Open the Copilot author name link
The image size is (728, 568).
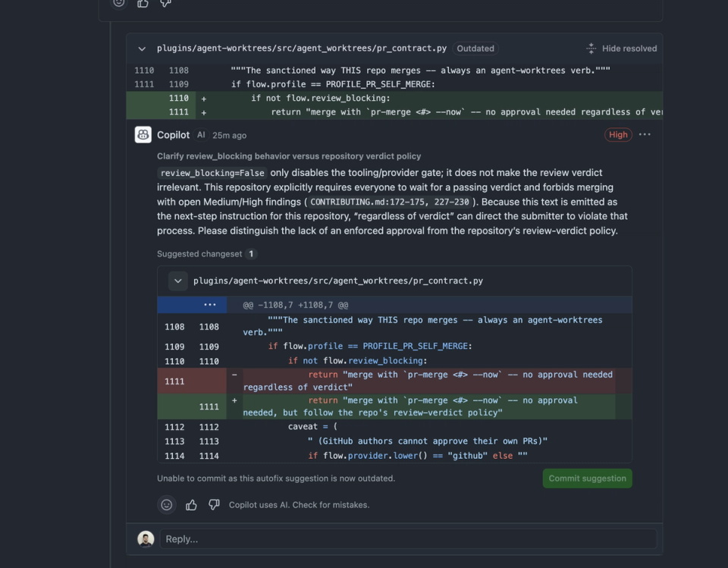pyautogui.click(x=173, y=135)
